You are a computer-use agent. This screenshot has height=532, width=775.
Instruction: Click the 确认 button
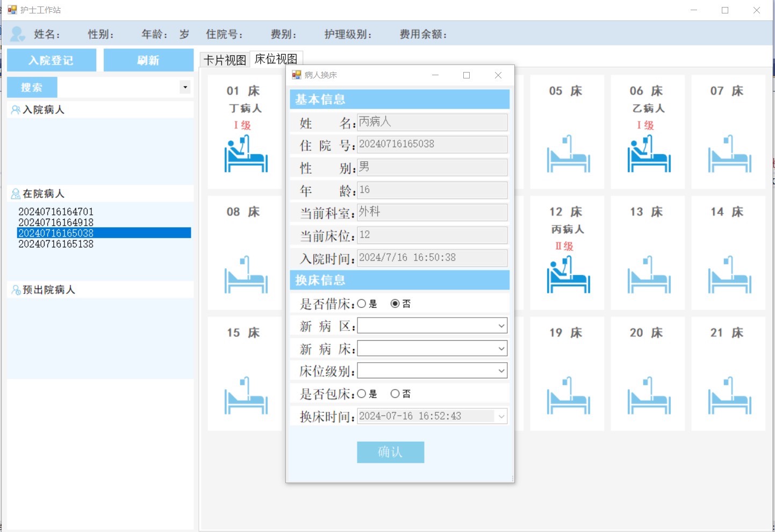pos(390,452)
